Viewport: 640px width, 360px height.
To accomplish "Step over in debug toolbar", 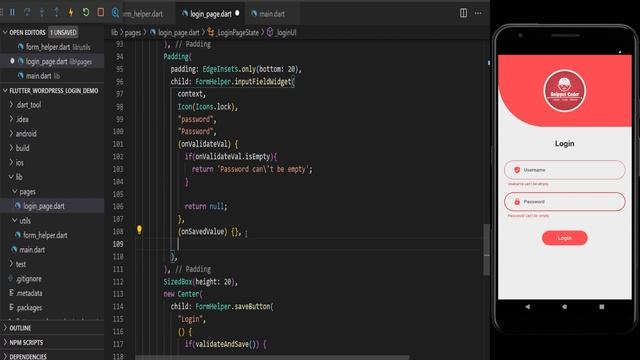I will (x=27, y=12).
